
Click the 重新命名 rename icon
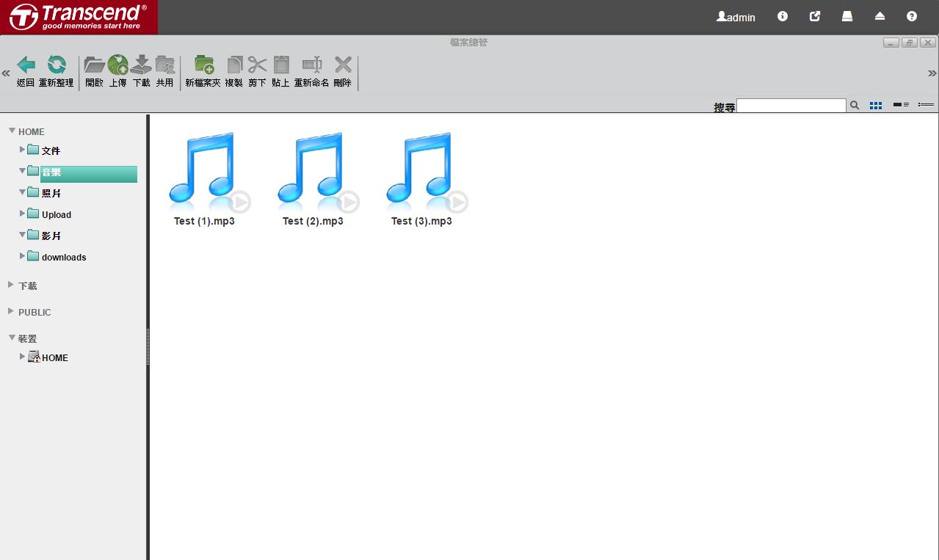tap(312, 65)
